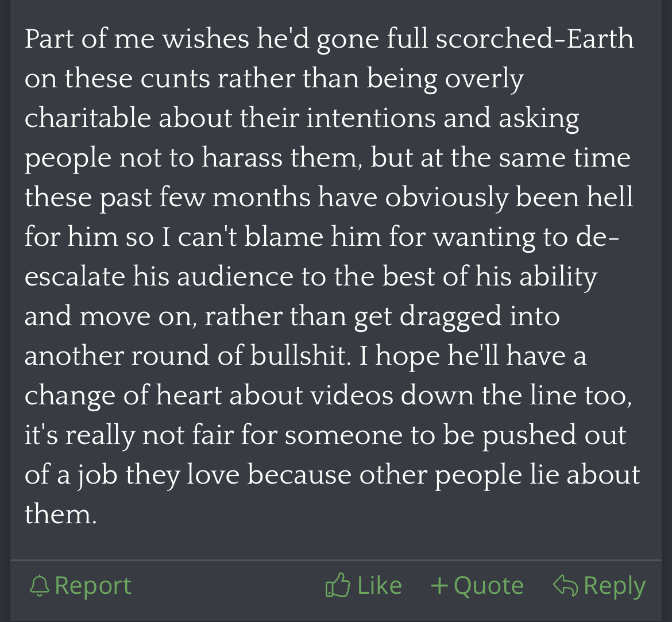Click the last line reading "them."
Image resolution: width=672 pixels, height=622 pixels.
(x=60, y=514)
